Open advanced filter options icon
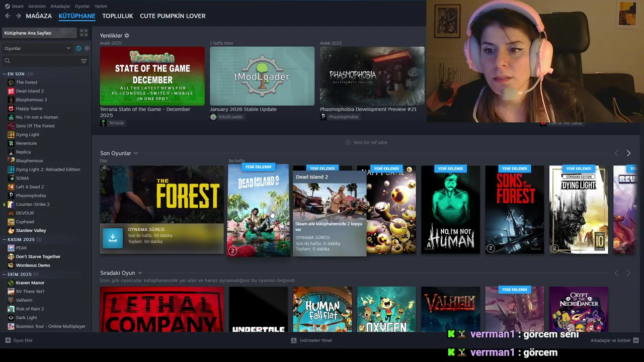 (x=84, y=61)
